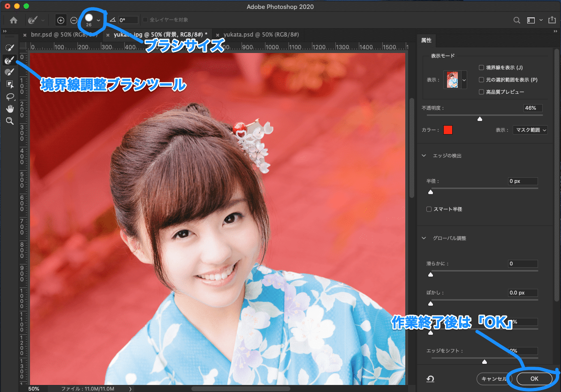Select the Quick Selection tool
Viewport: 561px width, 392px height.
pyautogui.click(x=10, y=48)
